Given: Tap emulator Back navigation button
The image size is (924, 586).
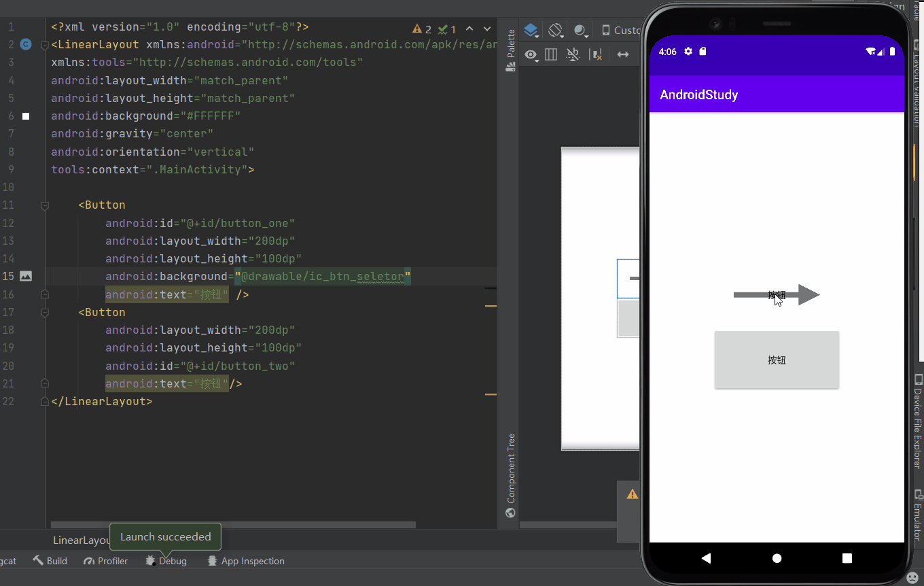Looking at the screenshot, I should click(x=706, y=558).
